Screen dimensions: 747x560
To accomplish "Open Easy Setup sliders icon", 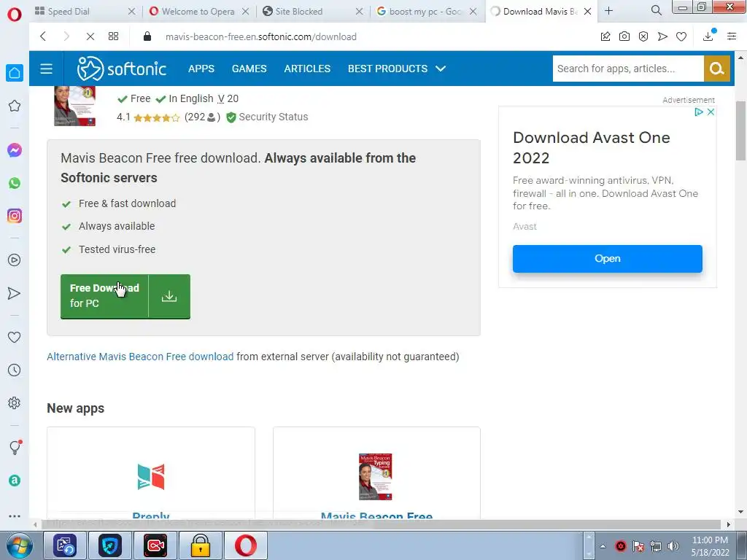I will pos(732,36).
